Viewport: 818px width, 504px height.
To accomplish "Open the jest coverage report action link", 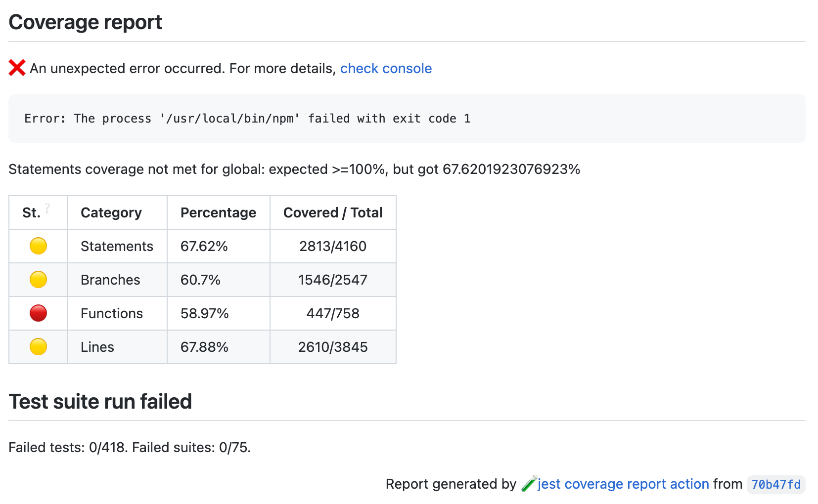I will point(622,484).
